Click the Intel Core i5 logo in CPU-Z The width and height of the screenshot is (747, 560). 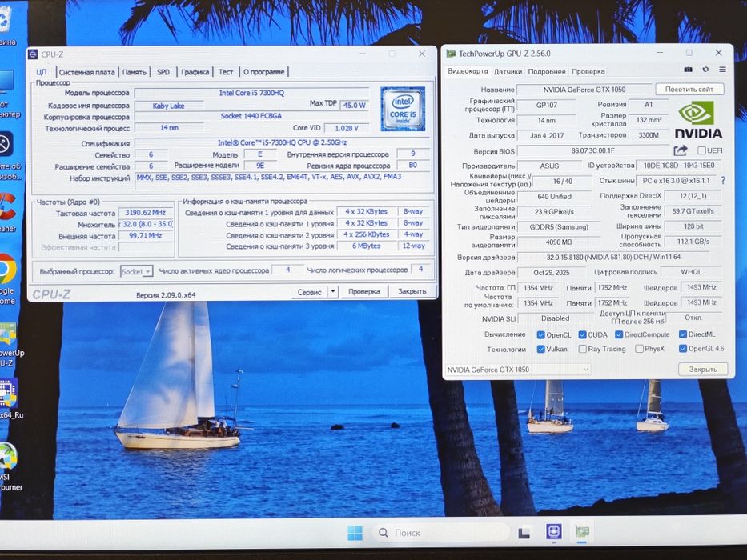[x=403, y=109]
